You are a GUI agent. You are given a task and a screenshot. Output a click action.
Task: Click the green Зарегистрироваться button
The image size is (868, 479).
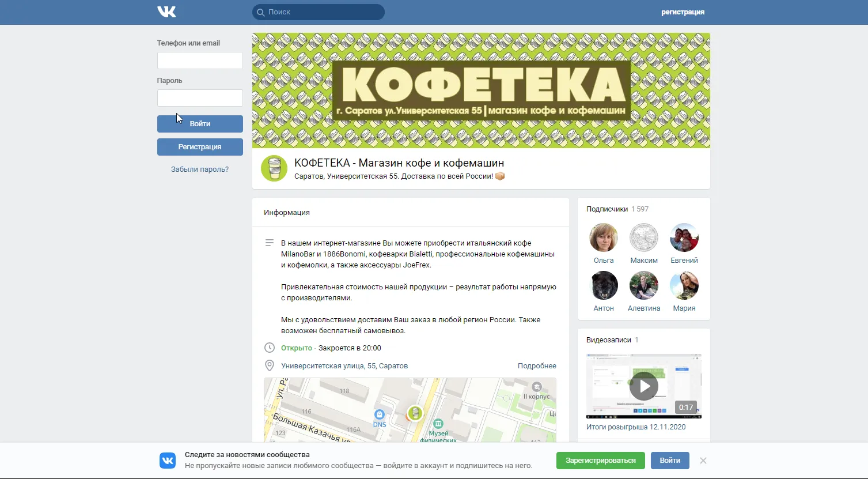[601, 461]
